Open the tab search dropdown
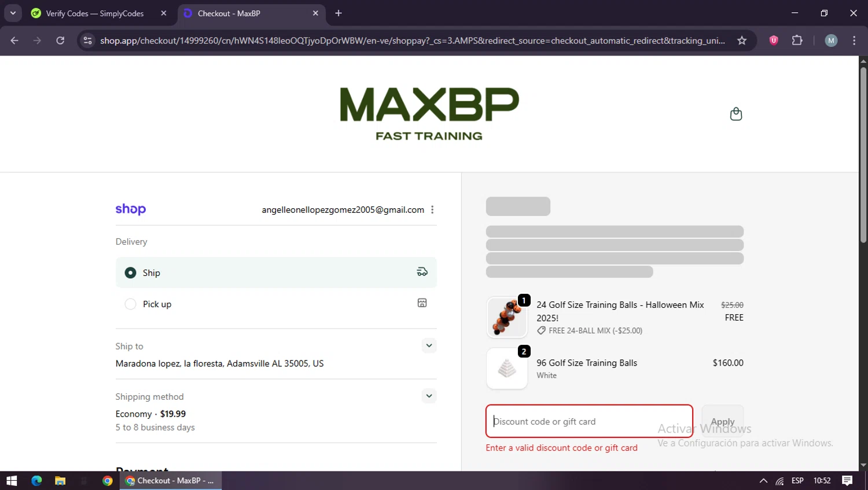868x490 pixels. click(x=13, y=13)
